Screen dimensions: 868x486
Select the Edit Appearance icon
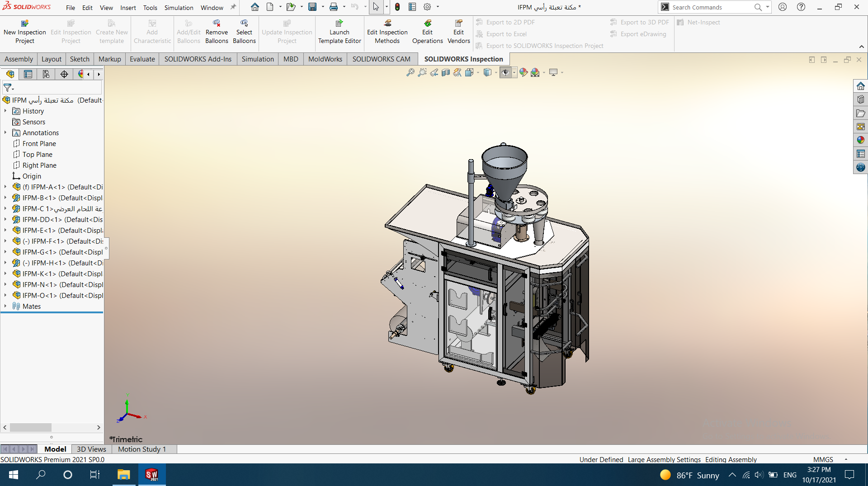click(x=523, y=72)
